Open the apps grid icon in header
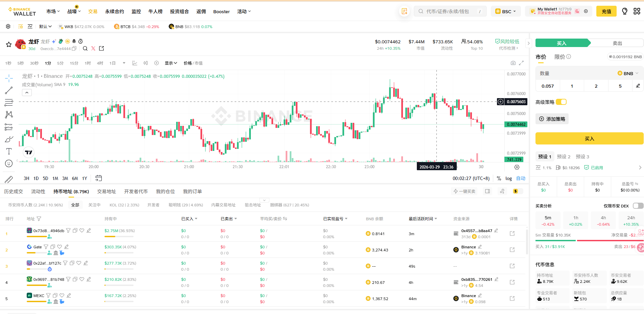The image size is (644, 314). 637,12
